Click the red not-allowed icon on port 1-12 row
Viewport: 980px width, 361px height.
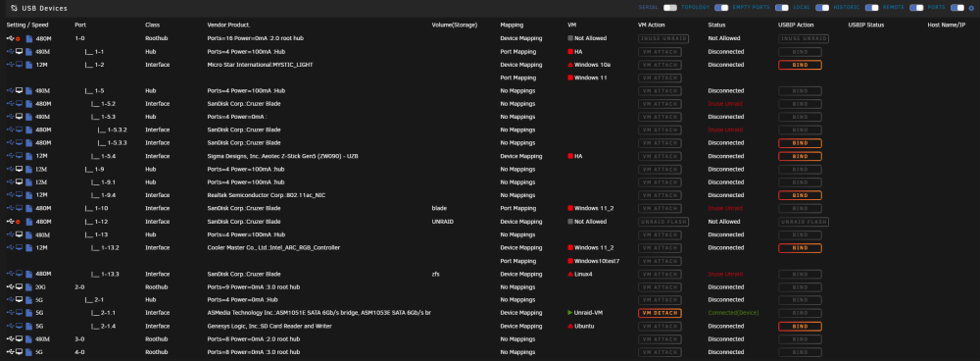[x=19, y=222]
